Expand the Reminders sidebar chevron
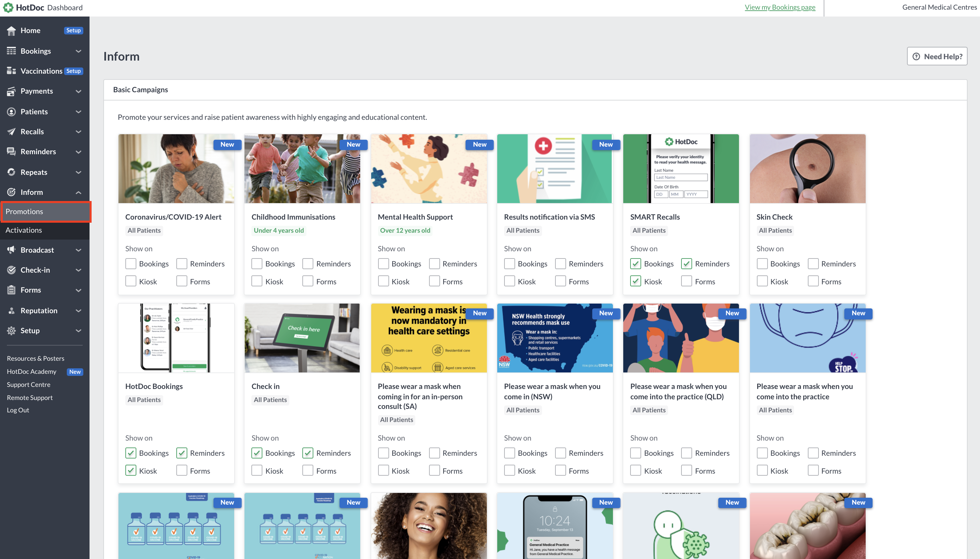980x559 pixels. pos(79,152)
